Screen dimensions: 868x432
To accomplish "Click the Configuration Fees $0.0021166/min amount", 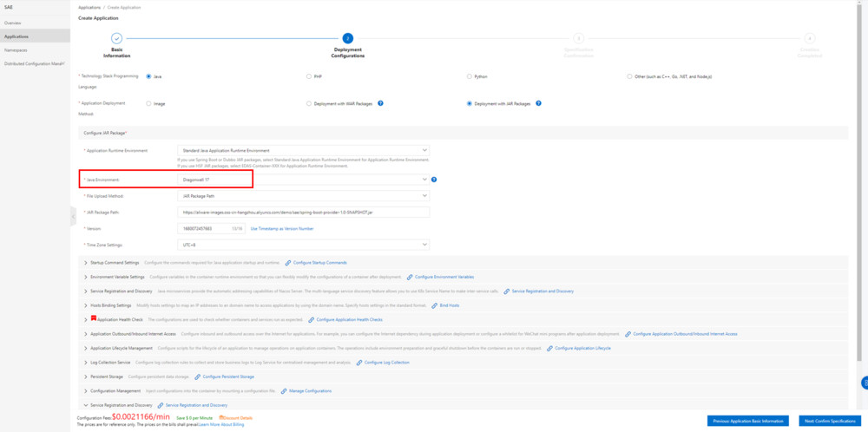I will [141, 416].
